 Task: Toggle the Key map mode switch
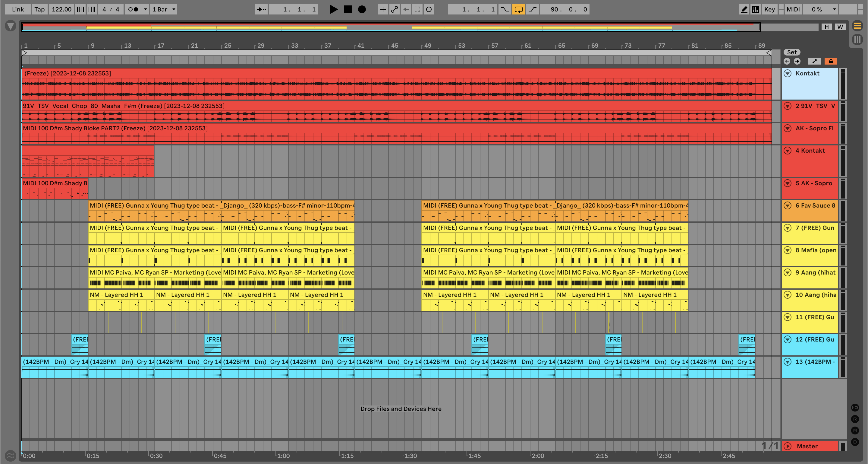pos(769,9)
